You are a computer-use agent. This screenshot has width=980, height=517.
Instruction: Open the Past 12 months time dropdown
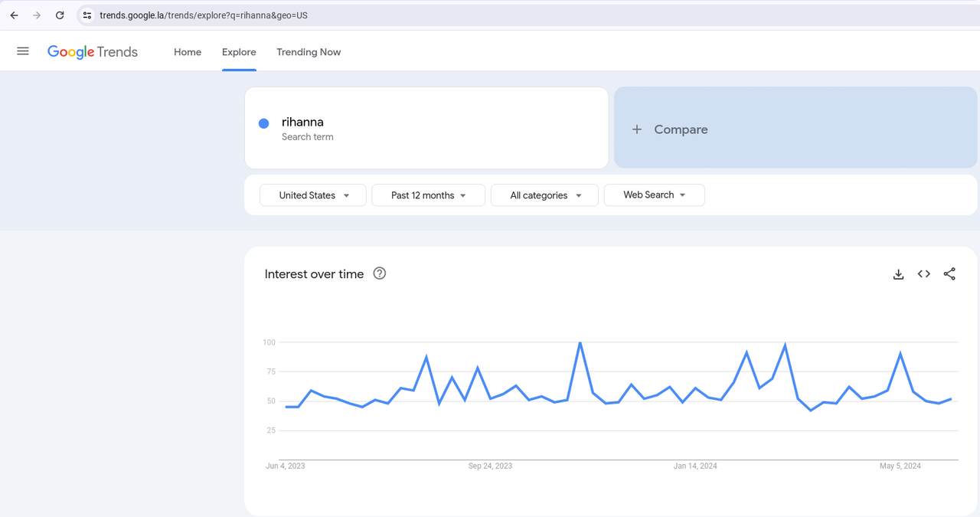(x=428, y=195)
